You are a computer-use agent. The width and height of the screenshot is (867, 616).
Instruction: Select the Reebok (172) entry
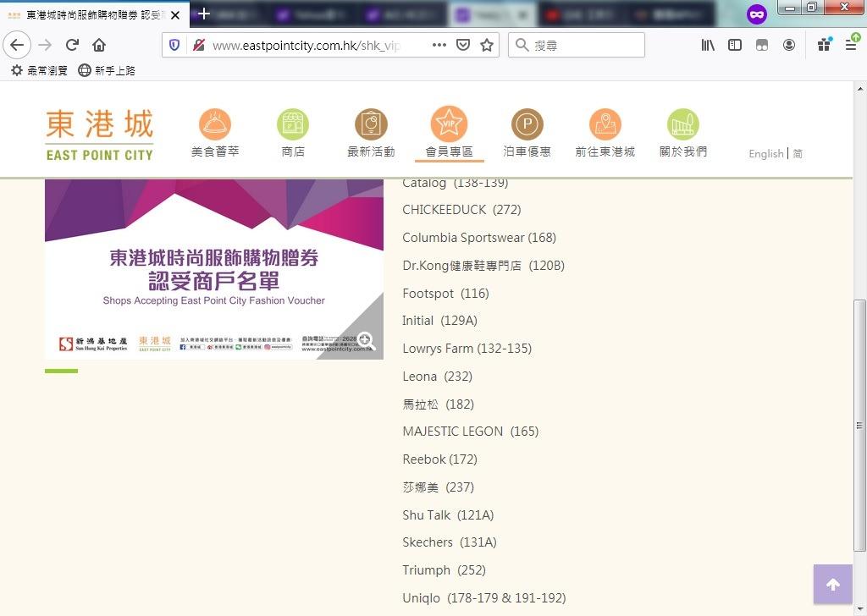click(440, 459)
